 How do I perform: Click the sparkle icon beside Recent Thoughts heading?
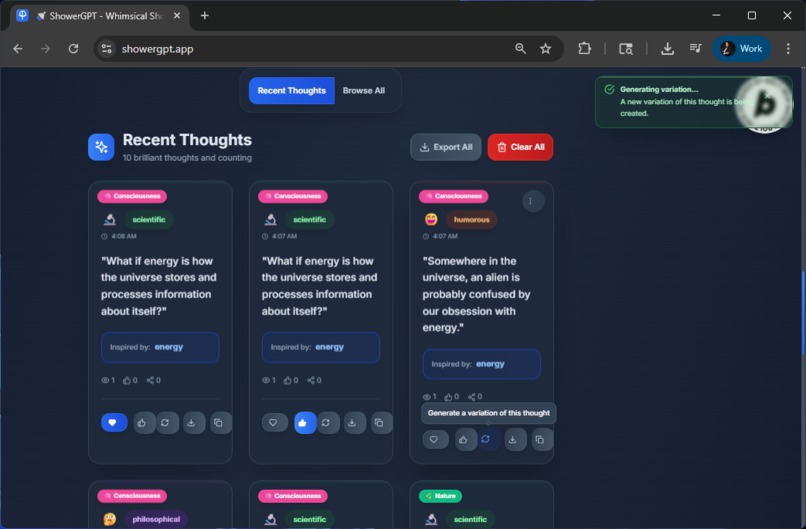101,147
